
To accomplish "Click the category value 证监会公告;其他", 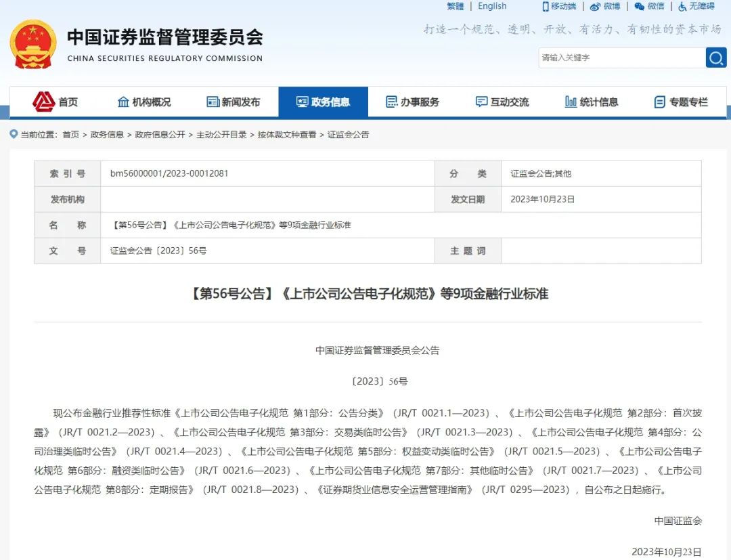I will click(x=541, y=173).
